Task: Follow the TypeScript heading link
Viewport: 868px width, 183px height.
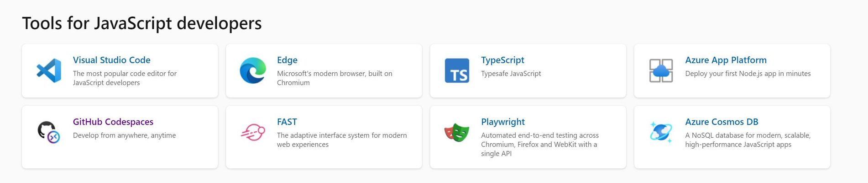Action: click(x=502, y=60)
